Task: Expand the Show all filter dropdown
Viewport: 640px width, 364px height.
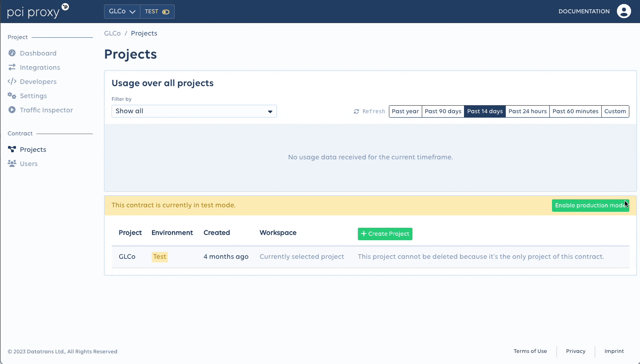Action: point(194,111)
